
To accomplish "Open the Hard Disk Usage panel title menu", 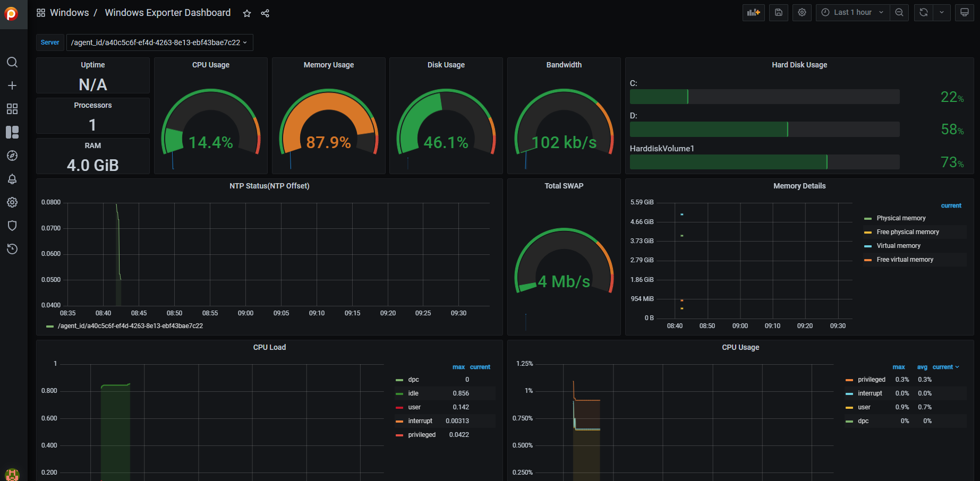I will (799, 65).
